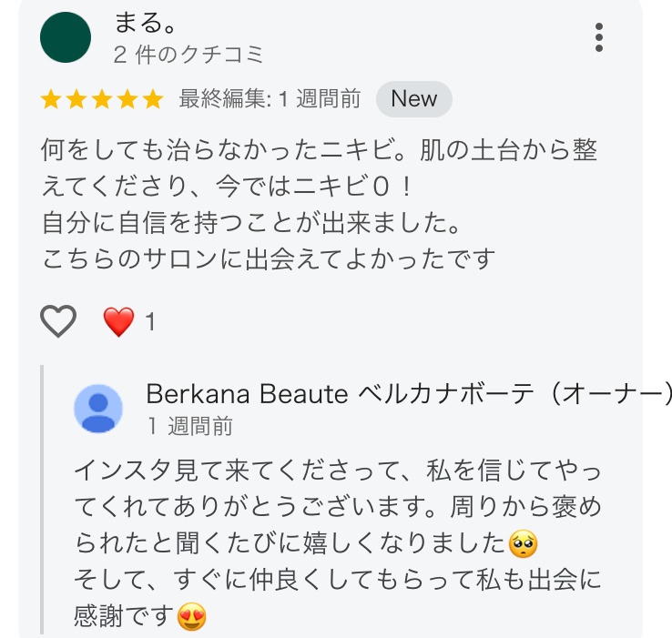672x638 pixels.
Task: Click the pleading face emoji in reply
Action: 524,544
